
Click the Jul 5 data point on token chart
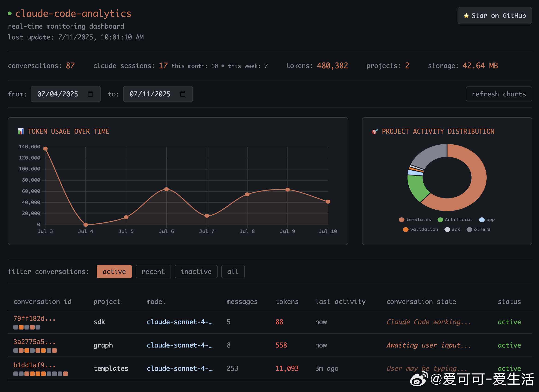[x=126, y=217]
